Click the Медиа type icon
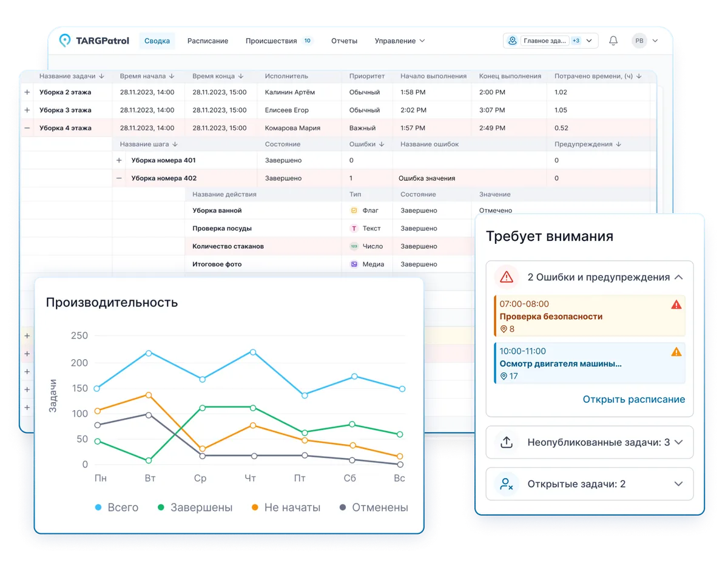The width and height of the screenshot is (728, 563). pyautogui.click(x=354, y=265)
